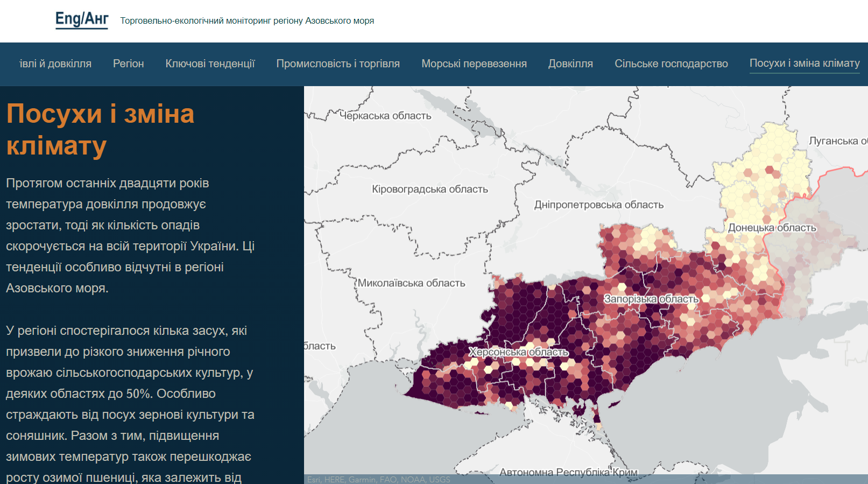The width and height of the screenshot is (868, 484).
Task: Click the partially visible leftmost navigation tab
Action: click(x=55, y=64)
